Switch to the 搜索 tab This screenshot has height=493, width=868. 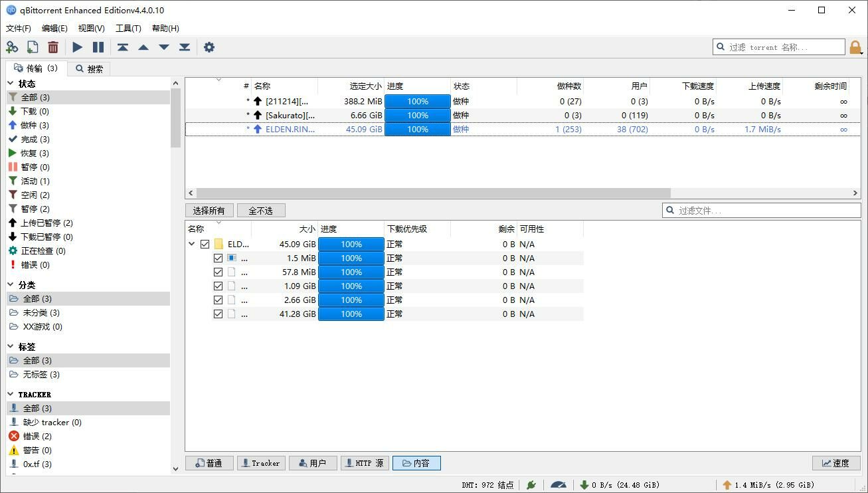click(90, 68)
